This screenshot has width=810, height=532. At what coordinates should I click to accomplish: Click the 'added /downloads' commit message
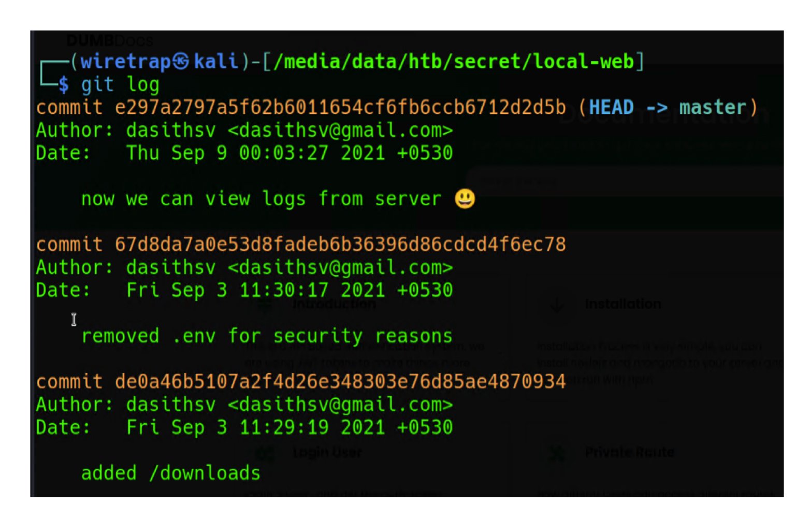[x=170, y=473]
